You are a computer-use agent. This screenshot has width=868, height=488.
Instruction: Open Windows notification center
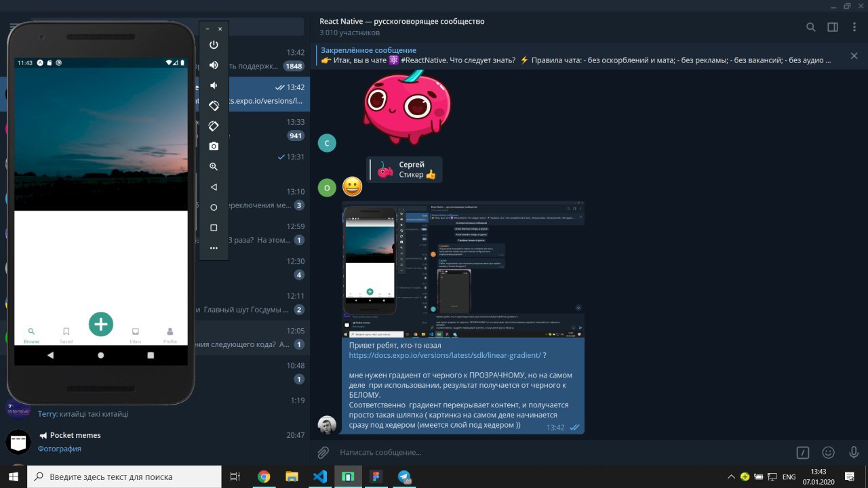pyautogui.click(x=849, y=476)
